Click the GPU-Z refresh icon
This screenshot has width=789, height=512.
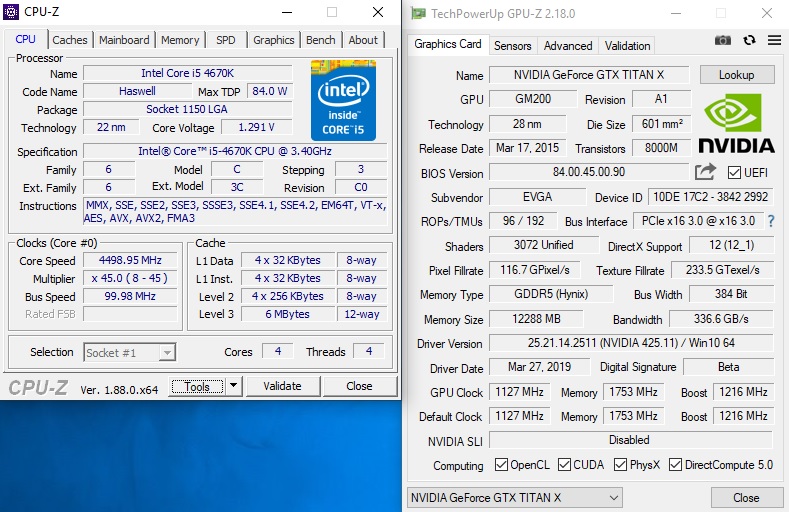point(749,40)
